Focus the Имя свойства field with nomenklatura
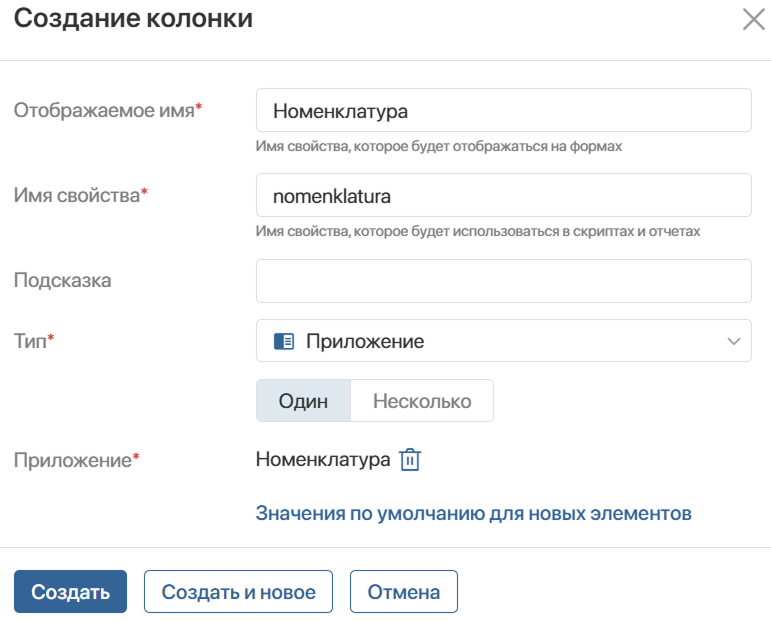Viewport: 771px width, 621px height. pos(504,195)
